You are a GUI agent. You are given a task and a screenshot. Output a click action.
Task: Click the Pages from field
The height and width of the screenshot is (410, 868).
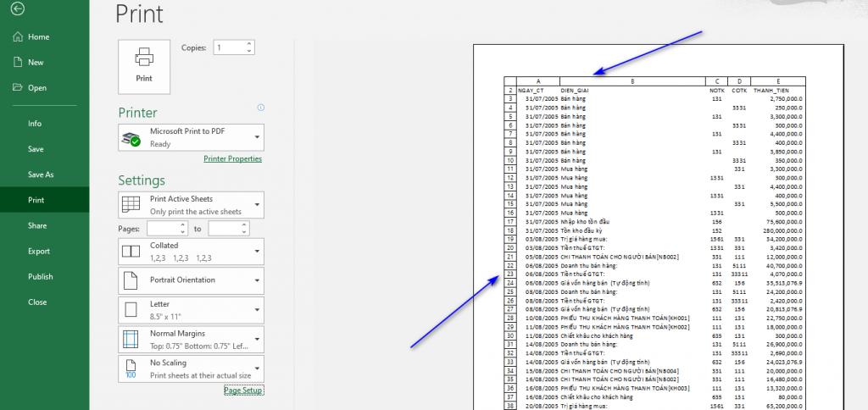coord(164,228)
